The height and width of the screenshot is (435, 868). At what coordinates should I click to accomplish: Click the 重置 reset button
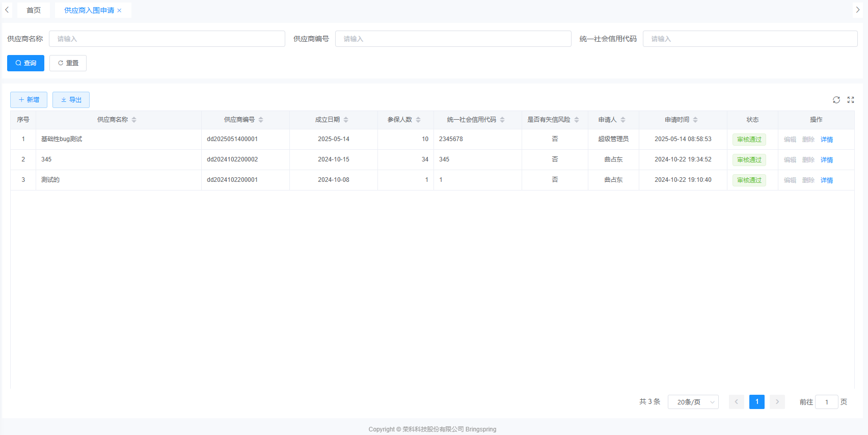click(68, 63)
